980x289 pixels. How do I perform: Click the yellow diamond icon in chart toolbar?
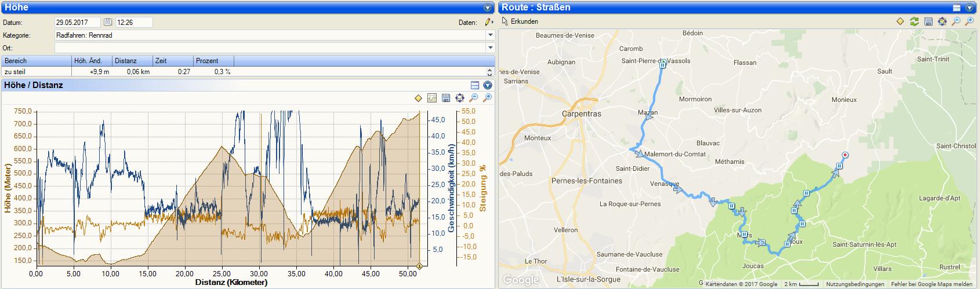pos(418,98)
